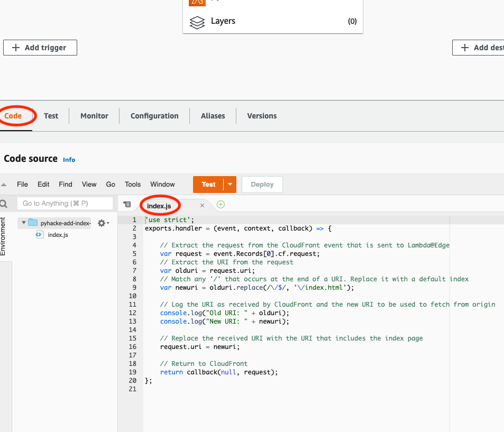Close the index.js editor tab

(202, 205)
